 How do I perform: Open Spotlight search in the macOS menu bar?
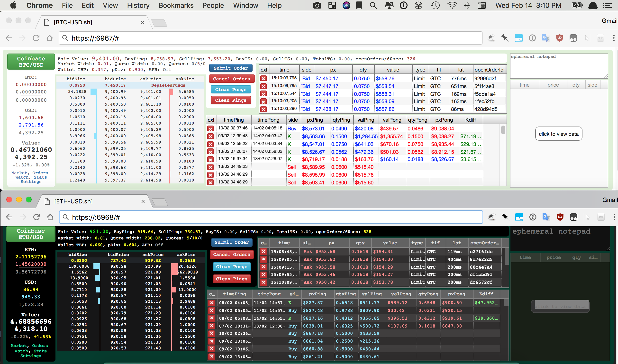pos(373,5)
